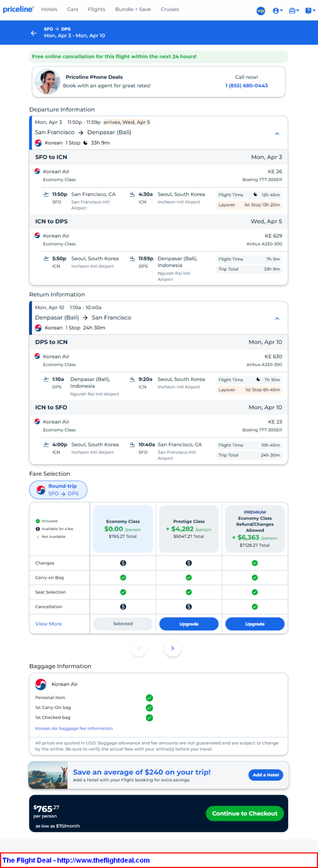Click the Trip Total 33h 9m value
The width and height of the screenshot is (318, 868).
(272, 269)
